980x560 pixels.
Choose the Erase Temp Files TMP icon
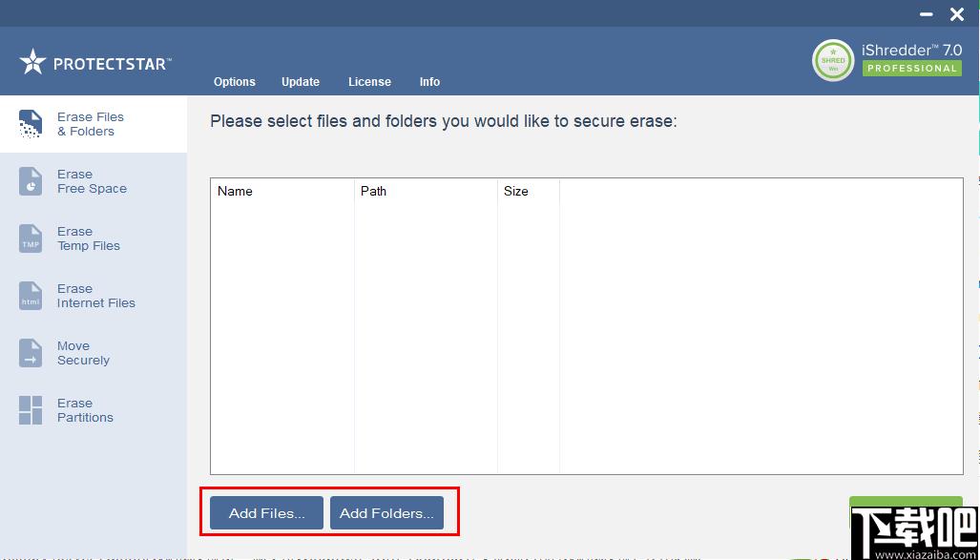point(31,239)
